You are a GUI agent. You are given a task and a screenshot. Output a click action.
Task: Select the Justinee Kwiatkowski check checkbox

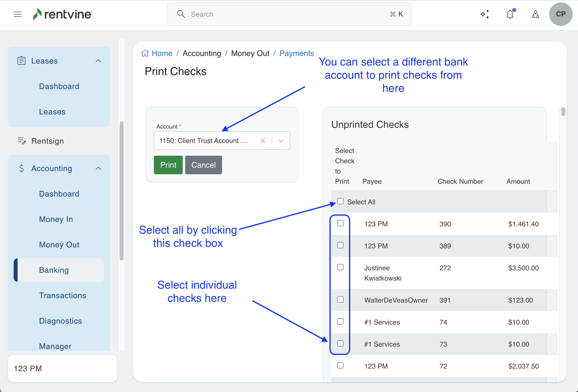click(340, 267)
